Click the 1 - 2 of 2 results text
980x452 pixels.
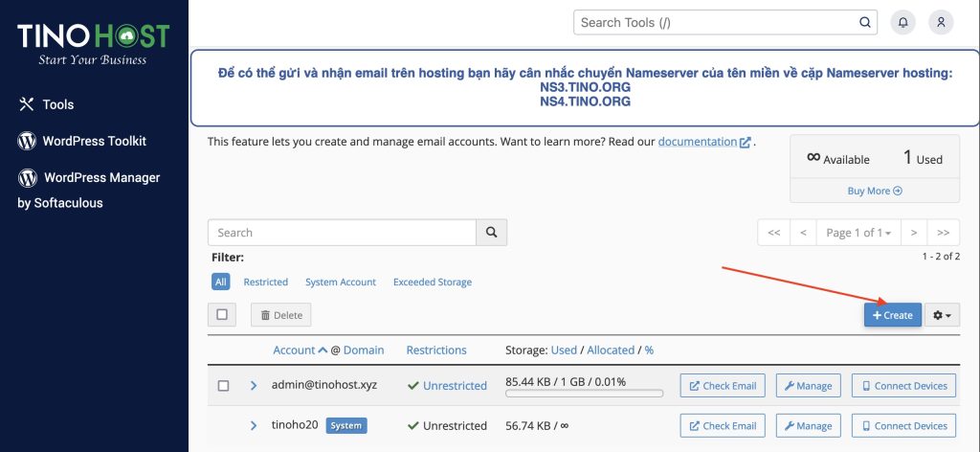[x=941, y=257]
